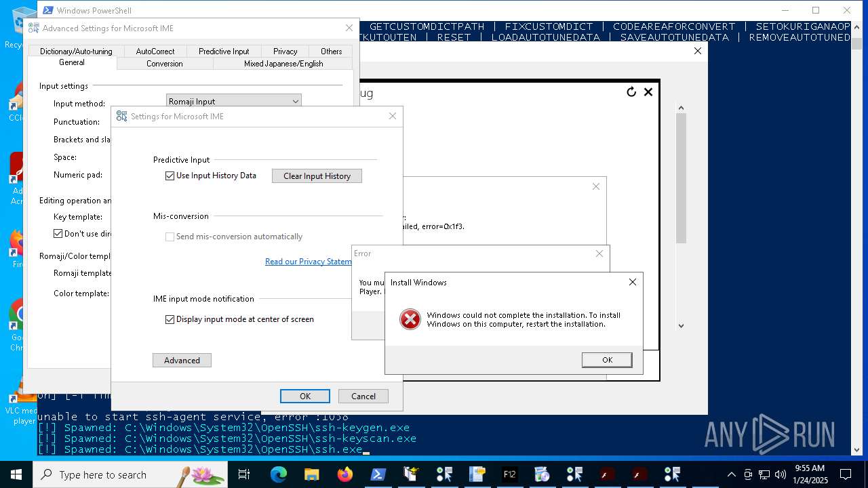Open the Read our Privacy Statement link

[x=309, y=261]
